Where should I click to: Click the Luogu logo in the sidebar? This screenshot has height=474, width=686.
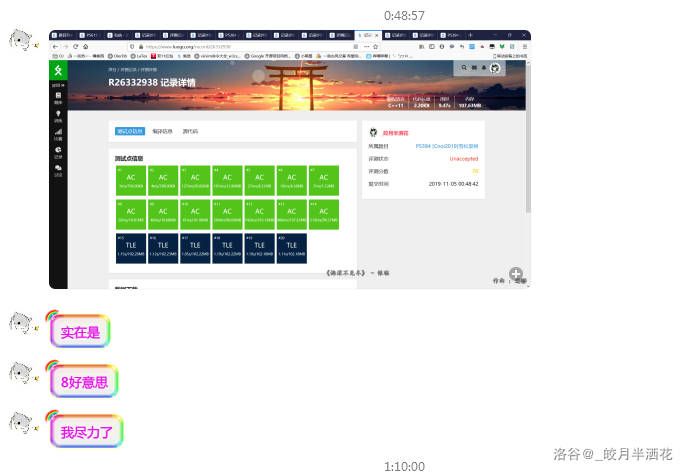click(58, 71)
